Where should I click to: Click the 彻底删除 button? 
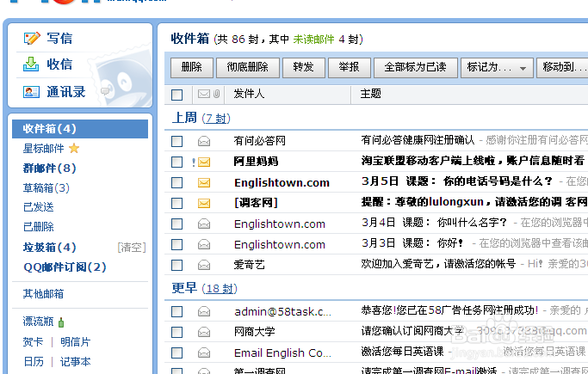click(x=247, y=68)
